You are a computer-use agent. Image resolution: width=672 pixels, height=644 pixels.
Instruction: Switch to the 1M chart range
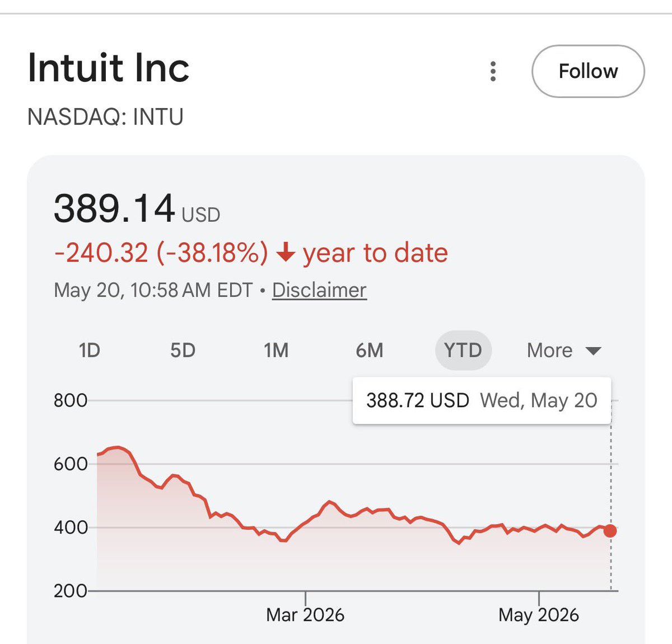click(x=276, y=351)
